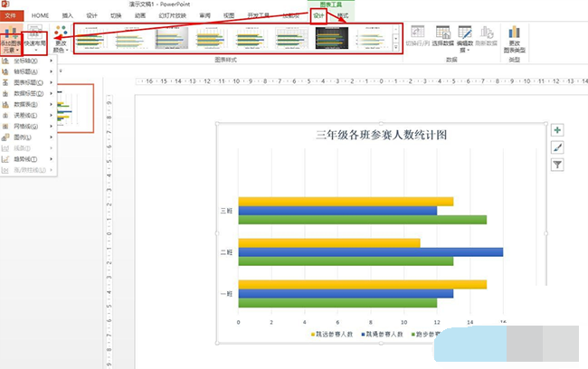Open the Gridlines (网格线) menu entry
The height and width of the screenshot is (369, 588).
[27, 126]
